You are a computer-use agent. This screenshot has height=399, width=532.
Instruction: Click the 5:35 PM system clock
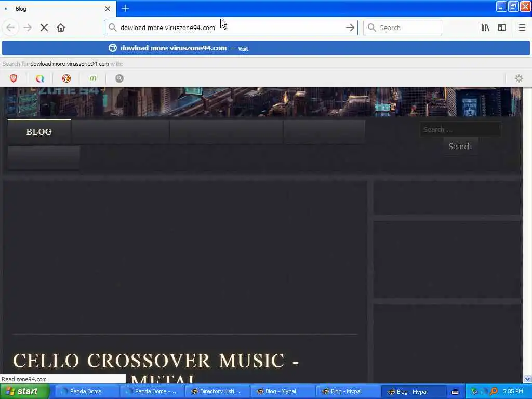512,391
